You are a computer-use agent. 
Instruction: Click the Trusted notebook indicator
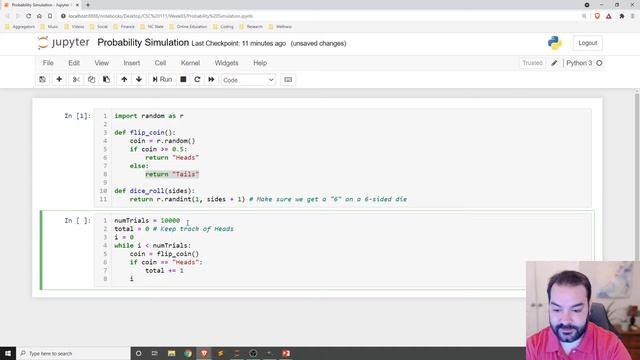(x=532, y=63)
